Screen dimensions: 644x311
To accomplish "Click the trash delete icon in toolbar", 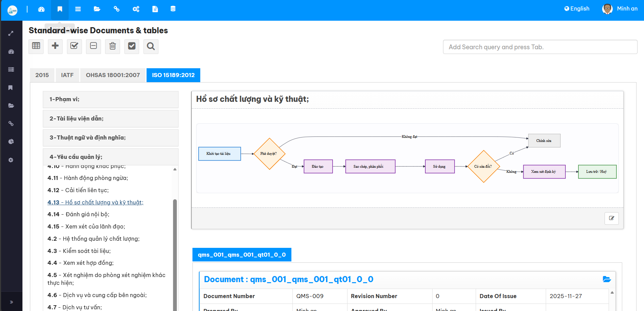I will point(113,46).
